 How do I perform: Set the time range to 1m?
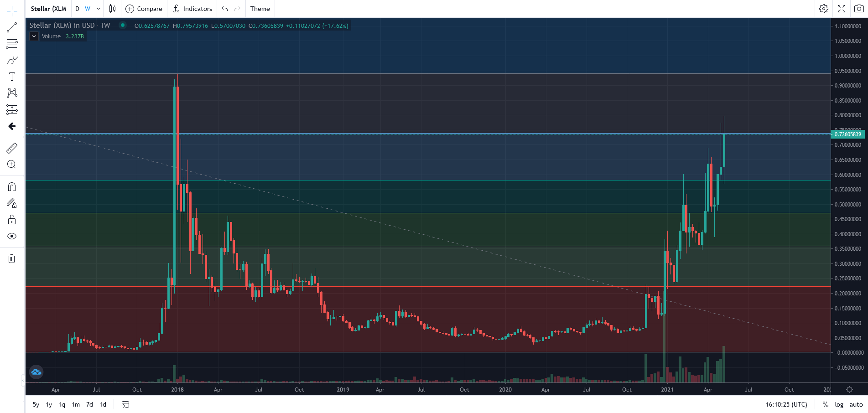pyautogui.click(x=76, y=404)
